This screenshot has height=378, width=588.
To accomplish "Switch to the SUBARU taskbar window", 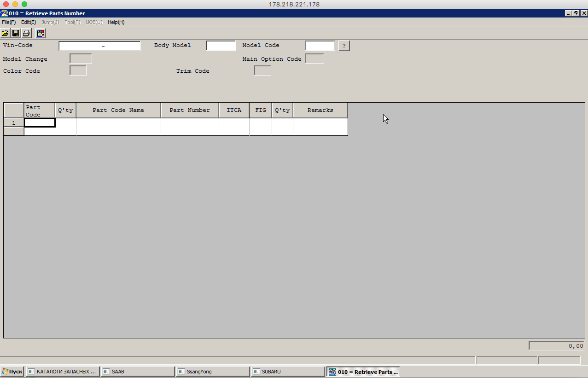I will pos(288,372).
